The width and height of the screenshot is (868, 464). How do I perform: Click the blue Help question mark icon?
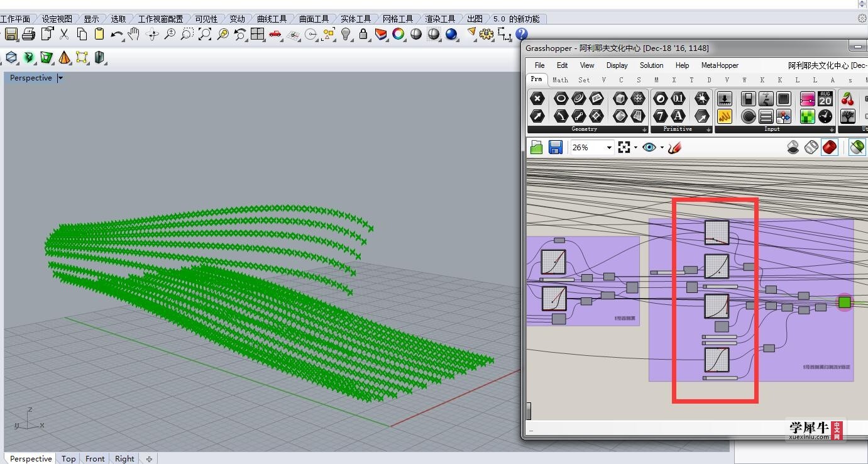coord(522,34)
